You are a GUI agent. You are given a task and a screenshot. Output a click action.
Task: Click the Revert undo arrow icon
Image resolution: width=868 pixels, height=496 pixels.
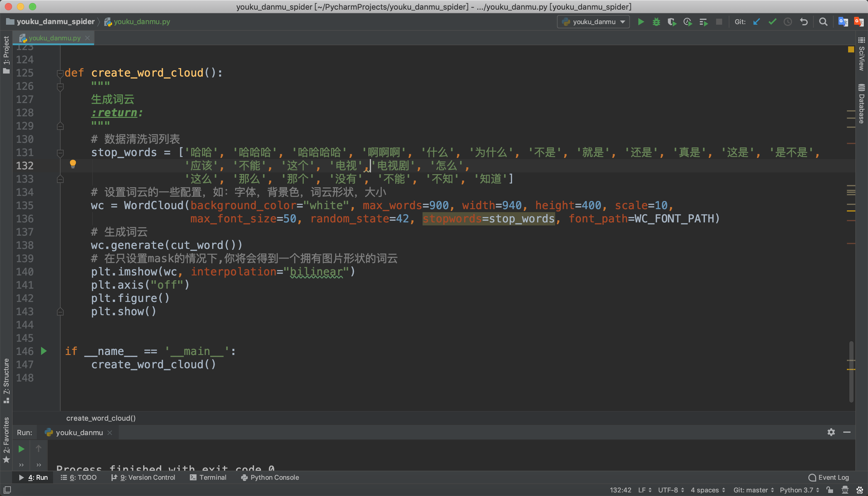click(x=804, y=22)
